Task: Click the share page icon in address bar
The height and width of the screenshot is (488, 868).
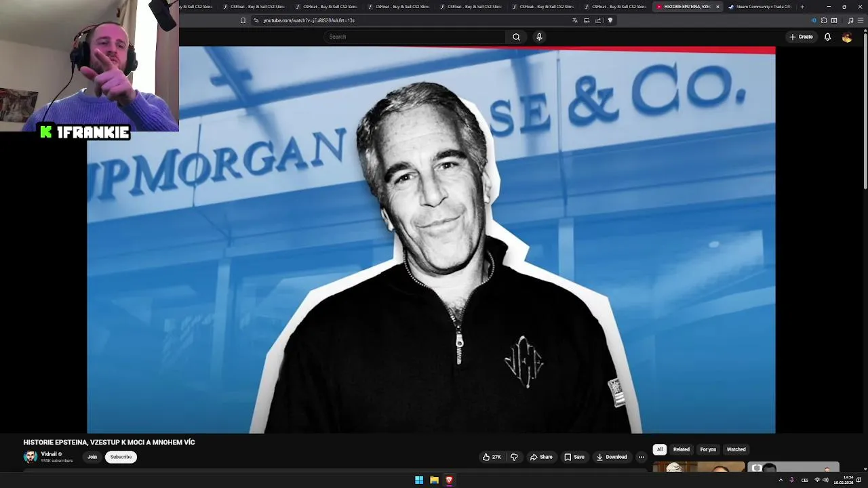Action: 598,20
